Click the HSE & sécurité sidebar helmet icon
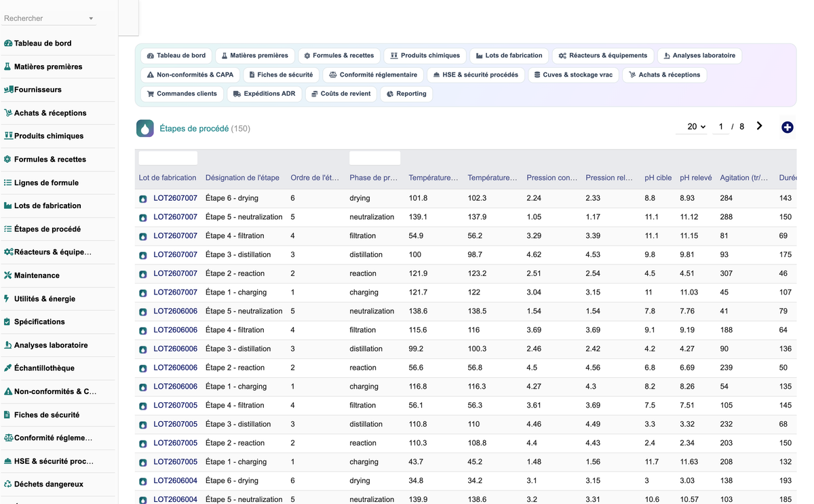 (8, 461)
